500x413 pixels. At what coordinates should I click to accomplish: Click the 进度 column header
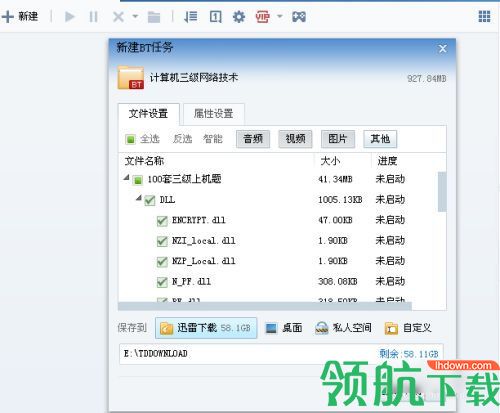coord(387,161)
